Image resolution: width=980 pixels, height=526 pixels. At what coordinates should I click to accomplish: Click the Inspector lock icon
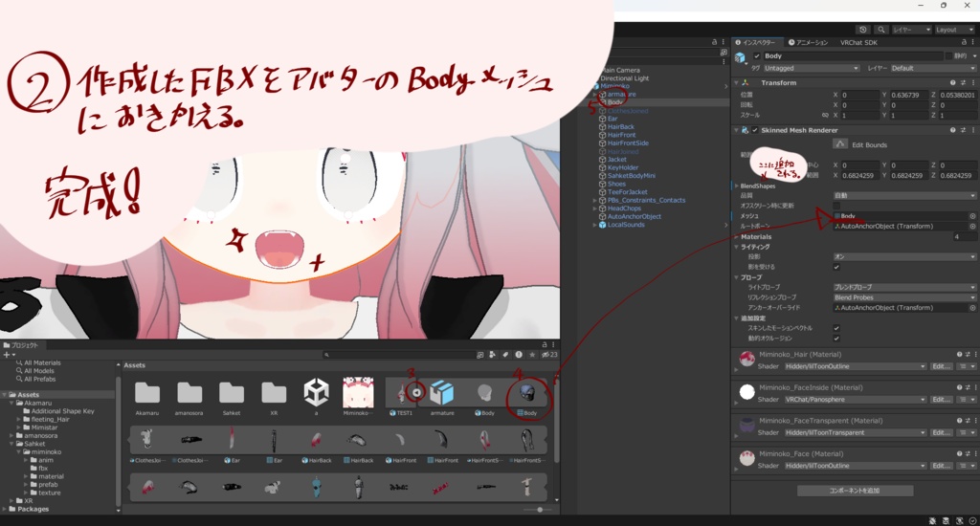pos(964,42)
